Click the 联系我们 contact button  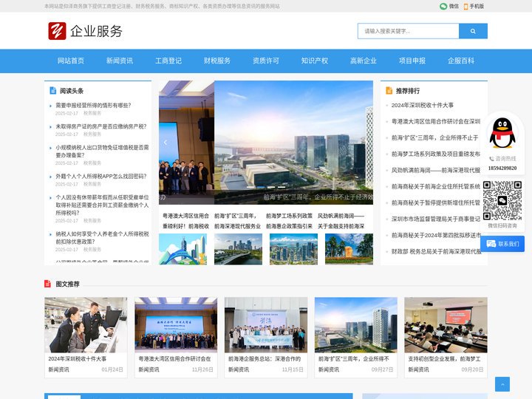point(502,244)
